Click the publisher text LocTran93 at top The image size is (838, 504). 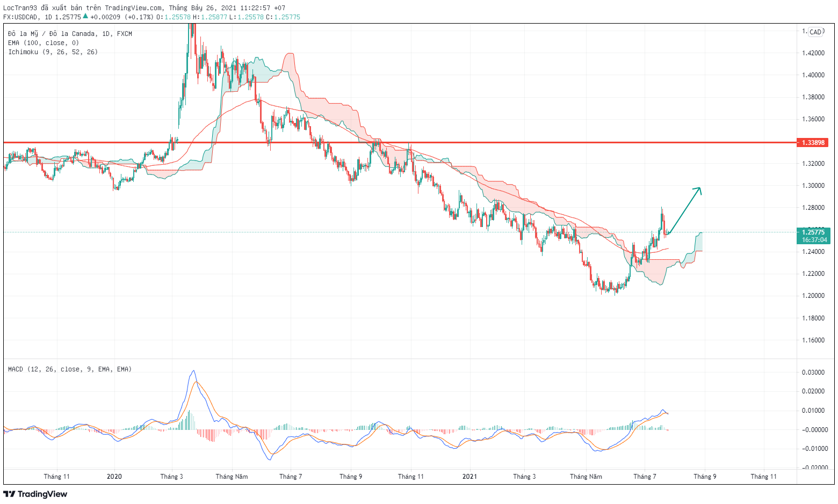point(20,8)
